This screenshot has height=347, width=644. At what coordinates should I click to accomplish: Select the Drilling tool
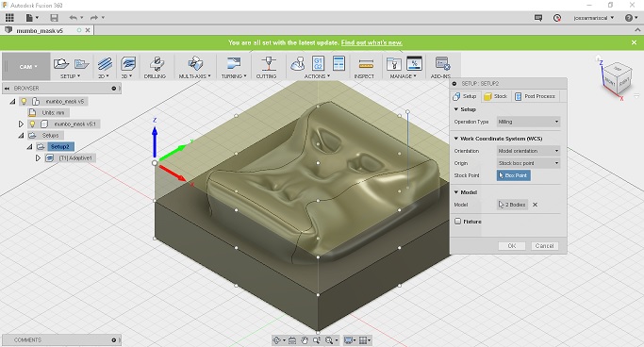point(156,64)
